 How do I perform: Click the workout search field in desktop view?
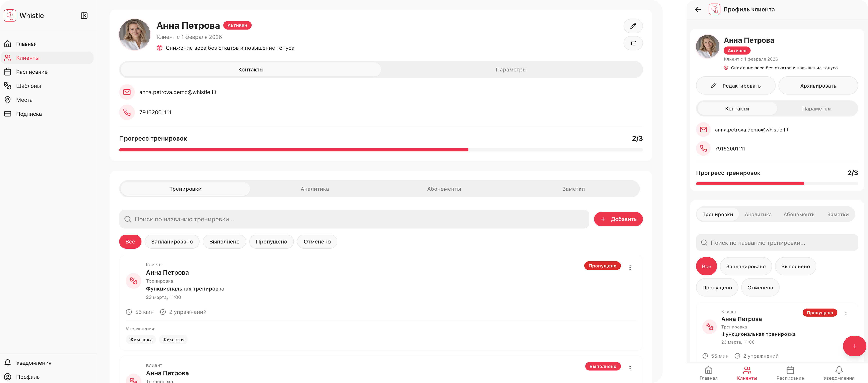354,219
